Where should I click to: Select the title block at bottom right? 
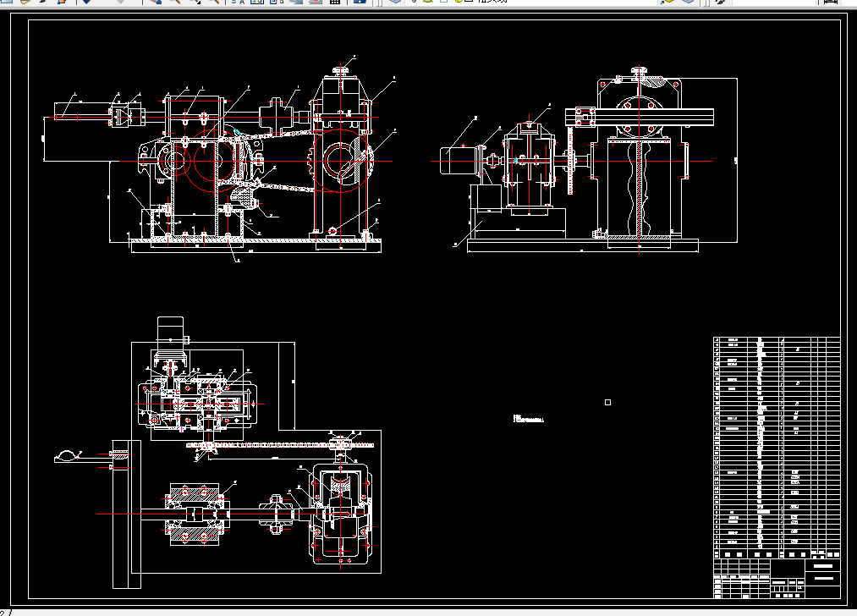click(x=777, y=578)
